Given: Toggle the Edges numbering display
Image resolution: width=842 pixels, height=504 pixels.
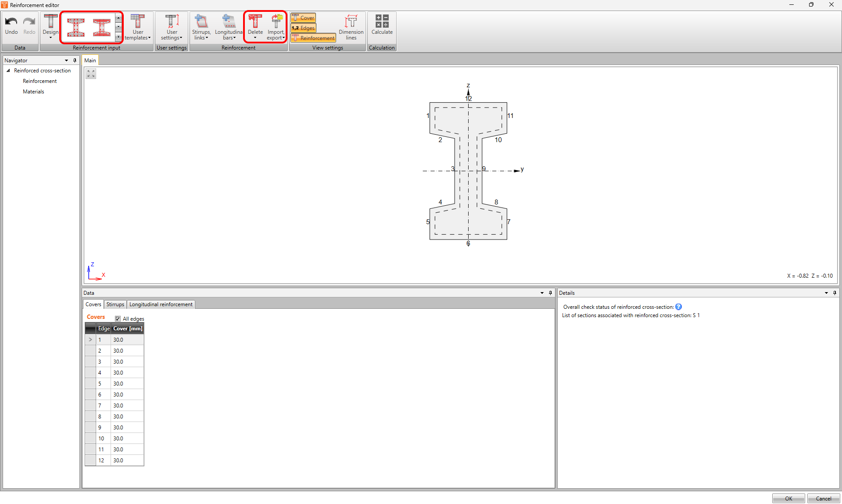Looking at the screenshot, I should pyautogui.click(x=303, y=28).
